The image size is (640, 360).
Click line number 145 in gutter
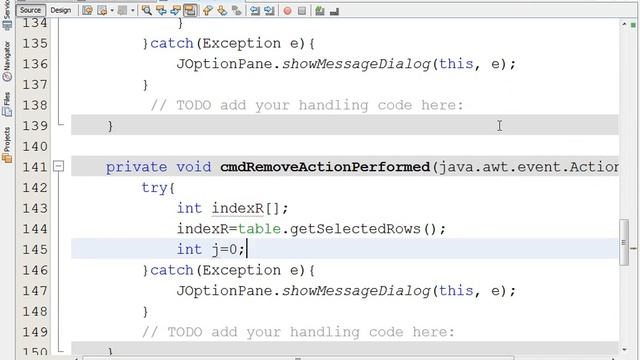click(35, 249)
